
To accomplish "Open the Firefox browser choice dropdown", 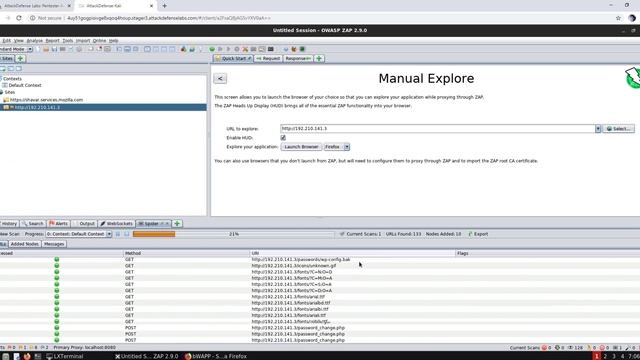I will click(347, 147).
